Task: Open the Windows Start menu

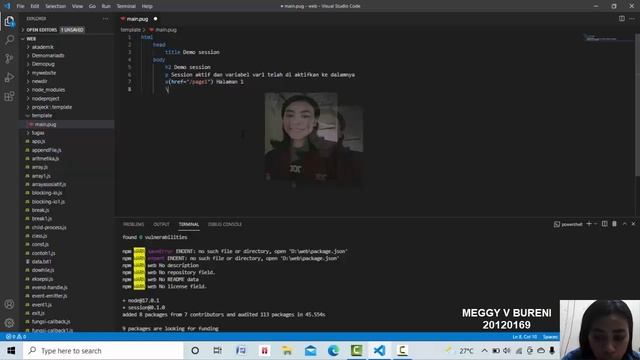Action: [11, 351]
